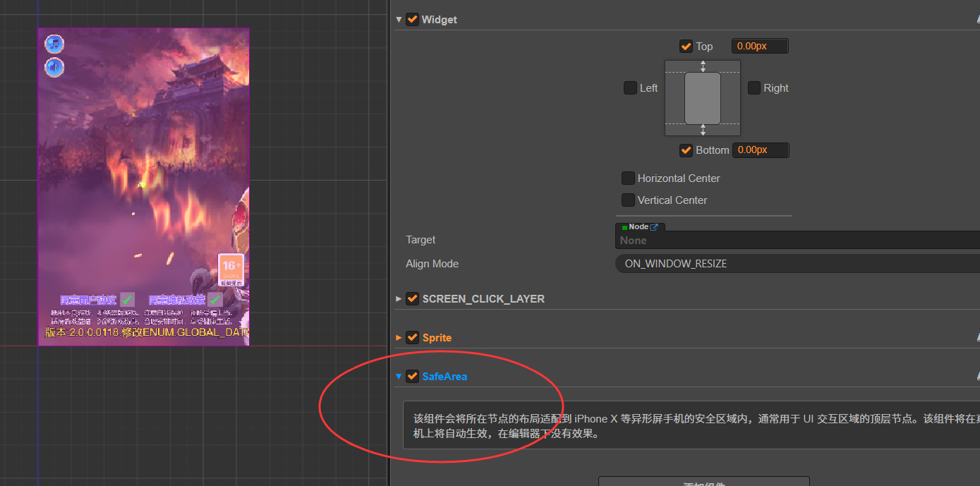This screenshot has height=486, width=980.
Task: Uncheck the Top alignment checkbox
Action: coord(686,47)
